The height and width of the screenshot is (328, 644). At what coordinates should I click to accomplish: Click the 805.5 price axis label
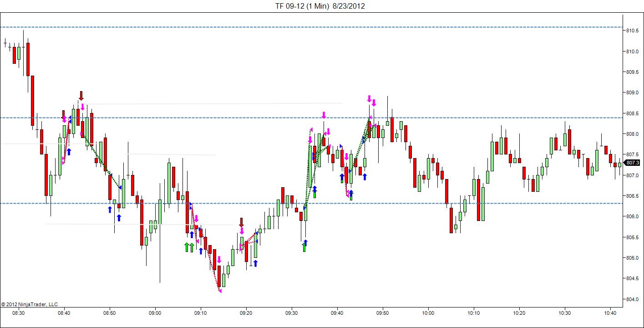click(632, 237)
